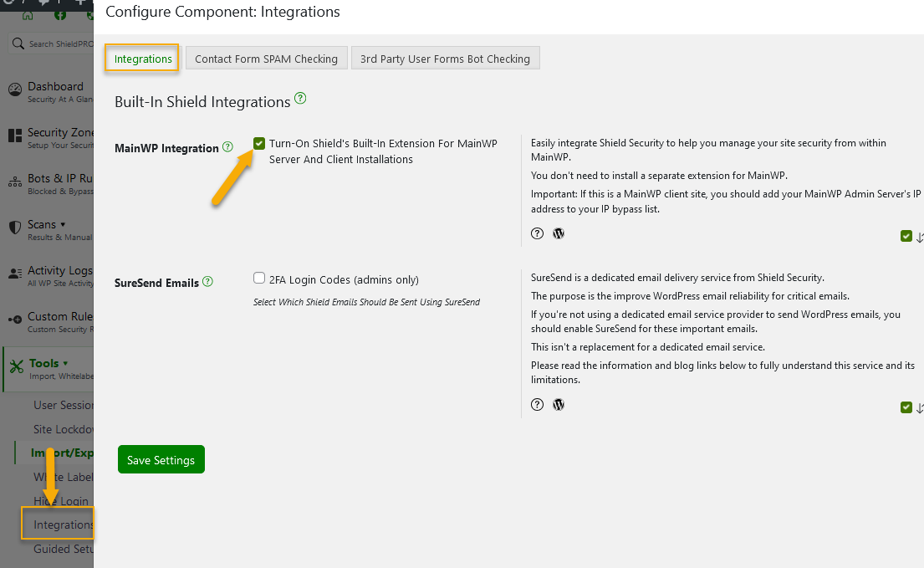Open Contact Form SPAM Checking tab
924x568 pixels.
pyautogui.click(x=267, y=59)
